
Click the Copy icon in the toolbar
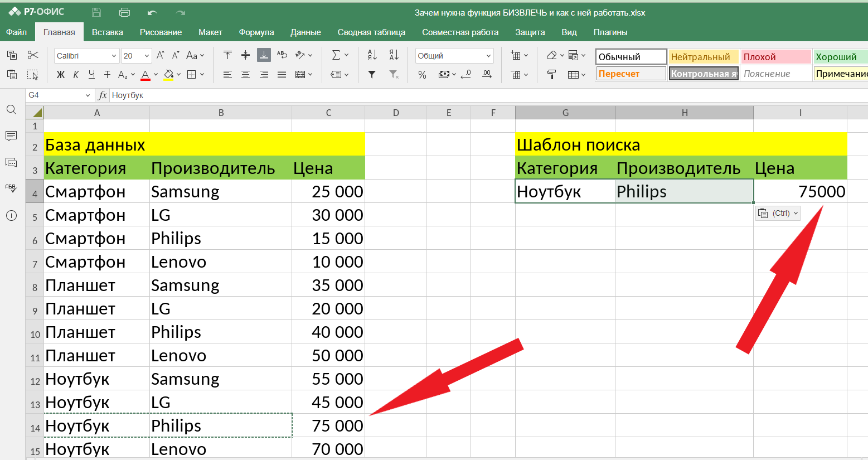(x=12, y=55)
